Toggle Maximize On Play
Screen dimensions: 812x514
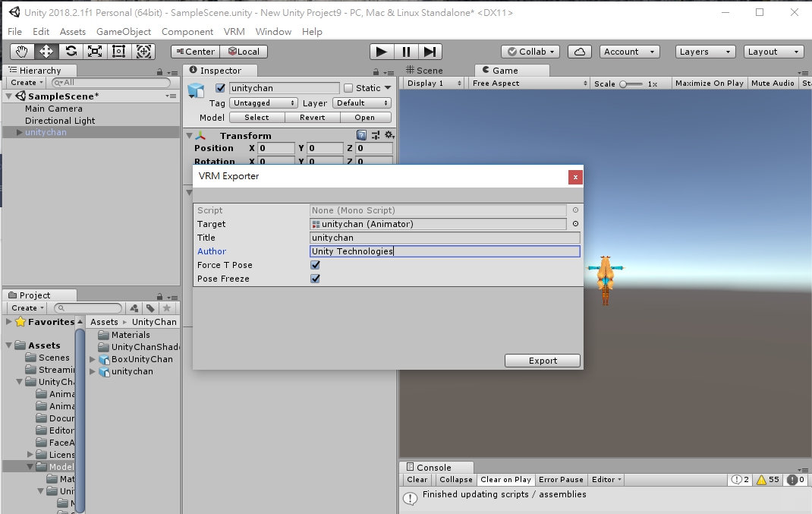pos(709,83)
